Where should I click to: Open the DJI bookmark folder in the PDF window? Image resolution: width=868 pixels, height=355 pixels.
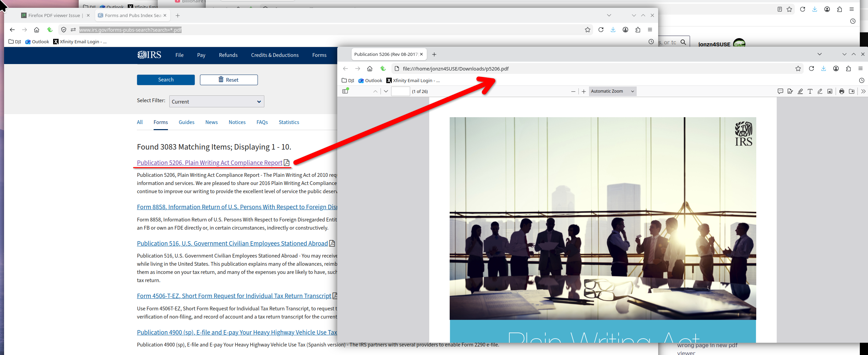(348, 80)
